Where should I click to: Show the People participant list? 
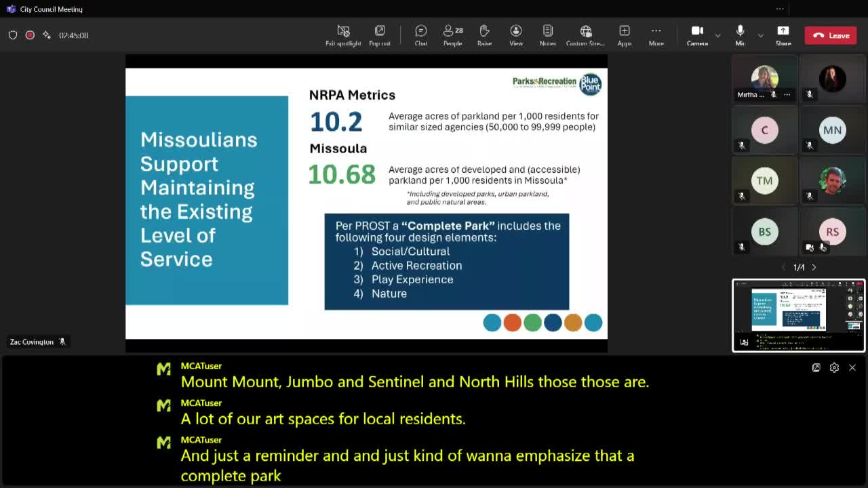[x=452, y=35]
